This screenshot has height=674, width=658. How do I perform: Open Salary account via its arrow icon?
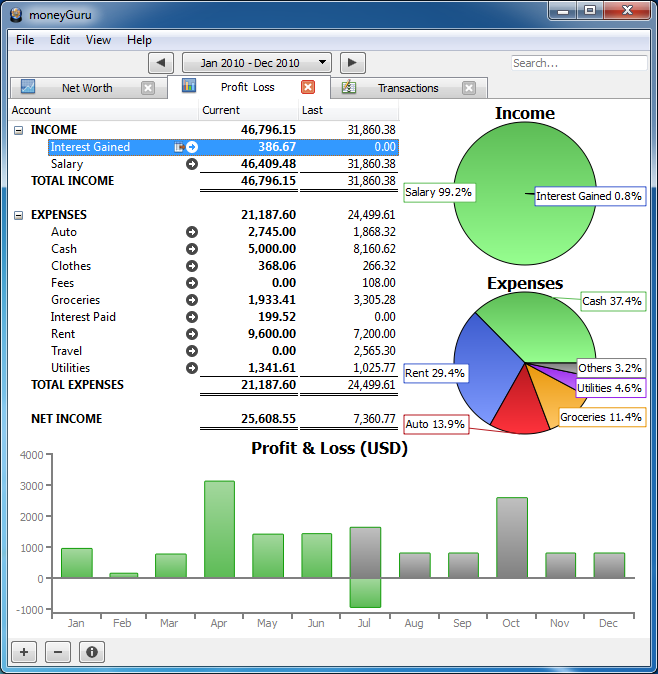(192, 164)
